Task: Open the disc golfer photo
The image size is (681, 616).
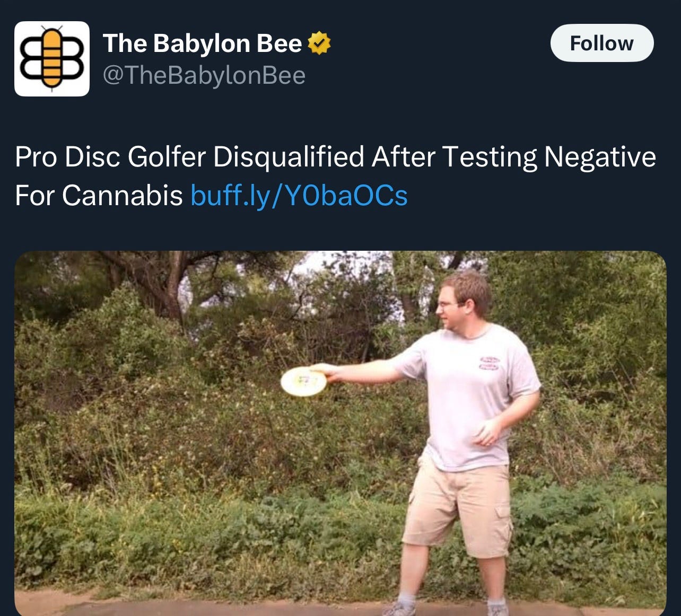Action: pyautogui.click(x=340, y=433)
